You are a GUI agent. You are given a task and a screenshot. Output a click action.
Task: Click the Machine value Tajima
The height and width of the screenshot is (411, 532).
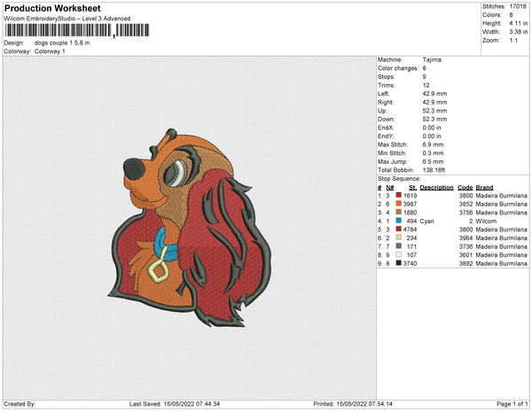[432, 59]
